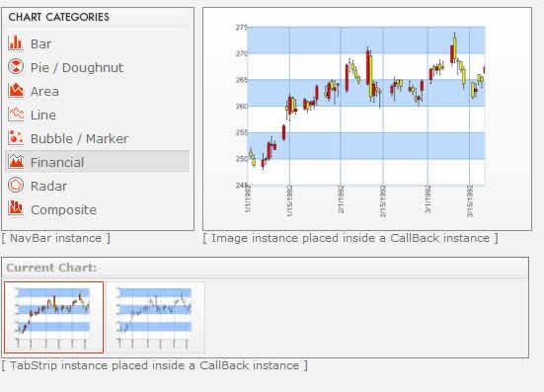Click the Area chart category icon
Viewport: 544px width, 392px height.
click(x=16, y=90)
